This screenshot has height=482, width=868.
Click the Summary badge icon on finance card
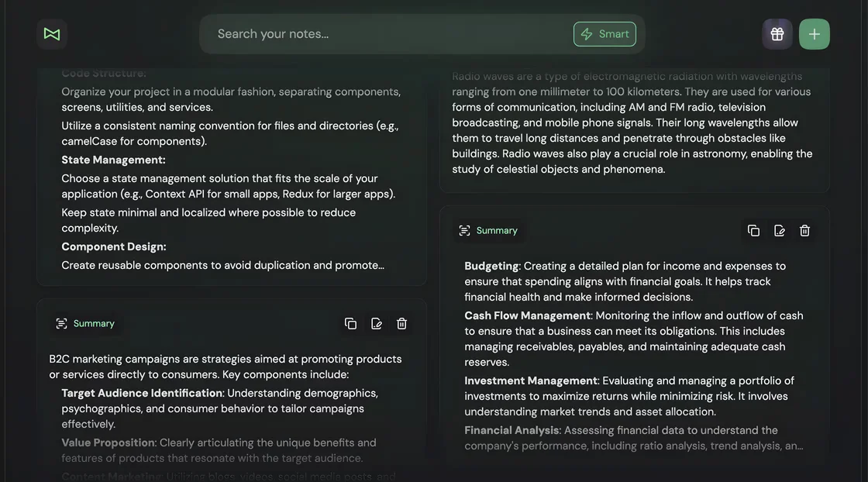464,230
